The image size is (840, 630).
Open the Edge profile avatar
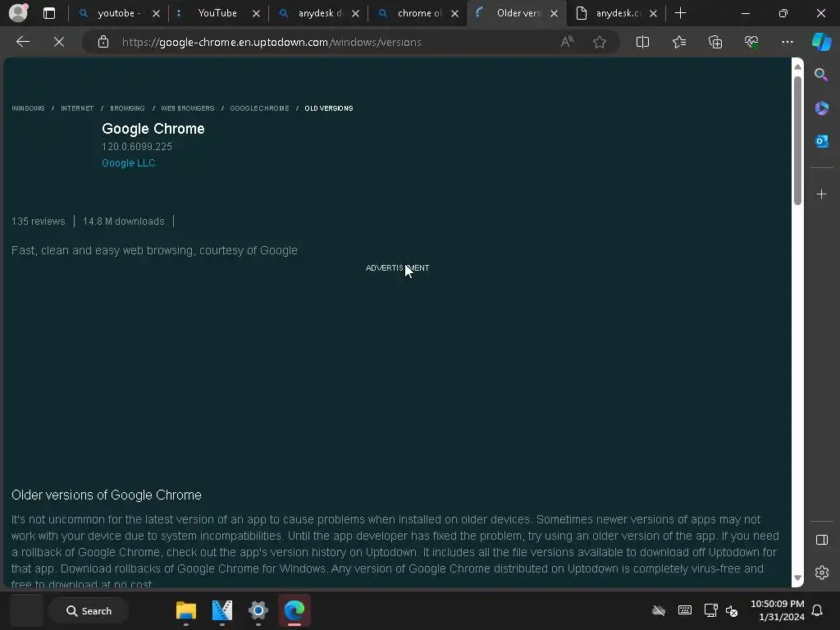pos(18,13)
